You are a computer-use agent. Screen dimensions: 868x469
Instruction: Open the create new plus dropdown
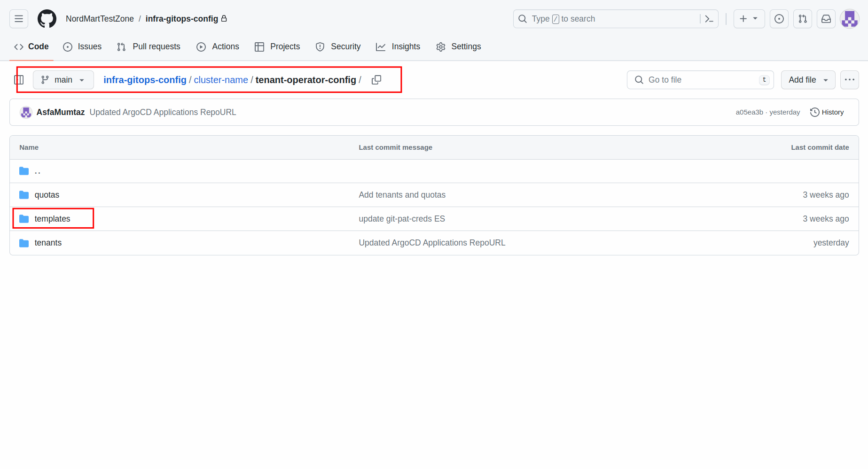tap(749, 19)
